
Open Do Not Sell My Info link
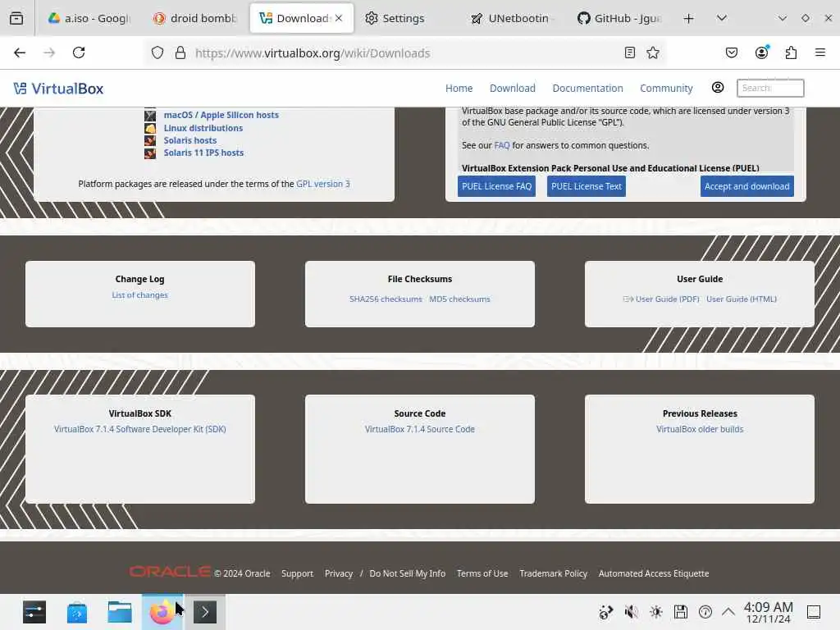pyautogui.click(x=407, y=573)
